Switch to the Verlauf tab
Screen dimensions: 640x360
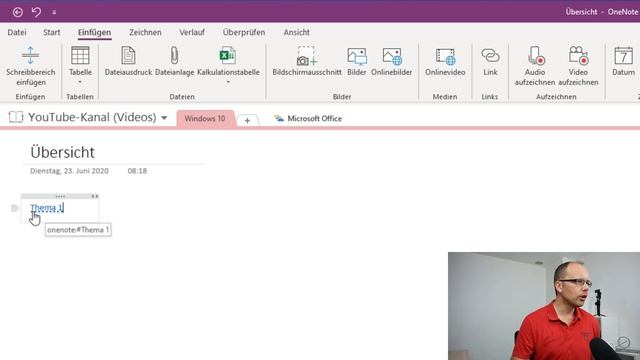coord(192,32)
